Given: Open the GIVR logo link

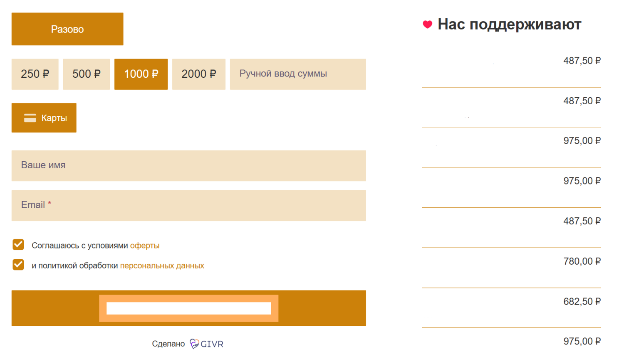Looking at the screenshot, I should pos(207,344).
